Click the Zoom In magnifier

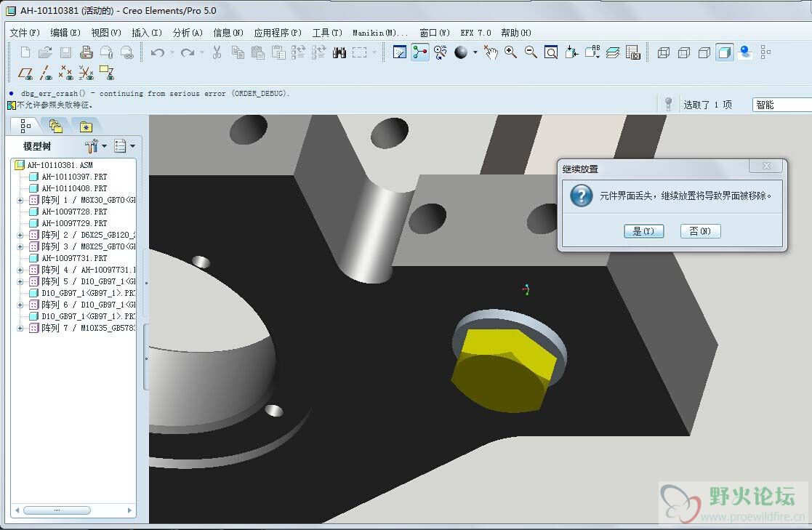click(510, 52)
